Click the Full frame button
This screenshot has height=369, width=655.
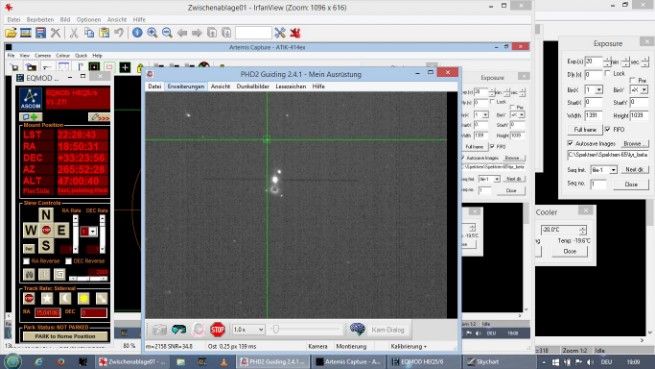point(585,130)
